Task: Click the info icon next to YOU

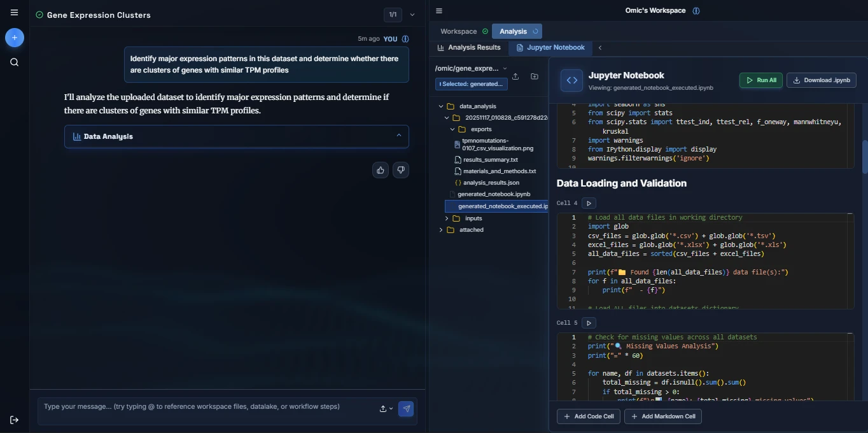Action: point(405,39)
